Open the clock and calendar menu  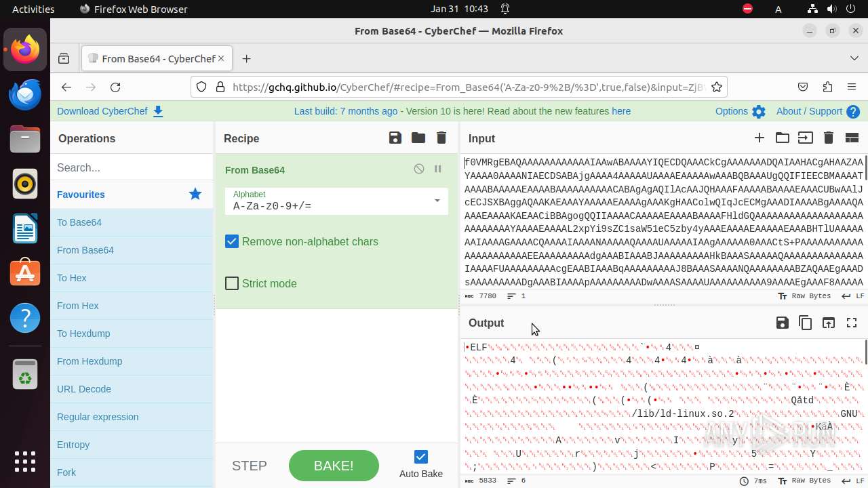pos(459,9)
